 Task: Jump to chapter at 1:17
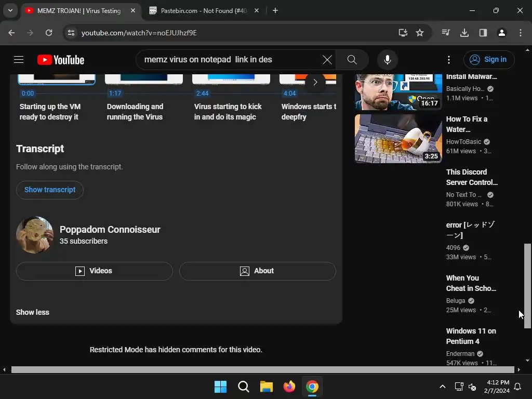click(x=115, y=94)
